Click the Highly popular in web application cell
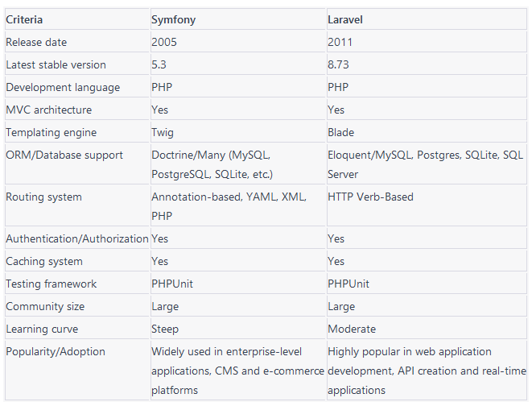 point(427,371)
